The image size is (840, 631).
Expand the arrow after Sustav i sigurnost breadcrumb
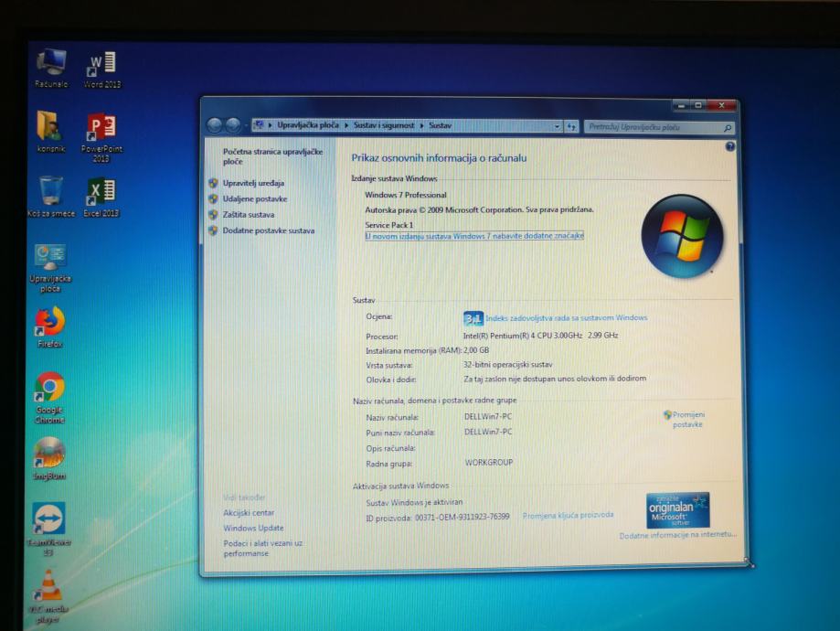click(x=421, y=125)
